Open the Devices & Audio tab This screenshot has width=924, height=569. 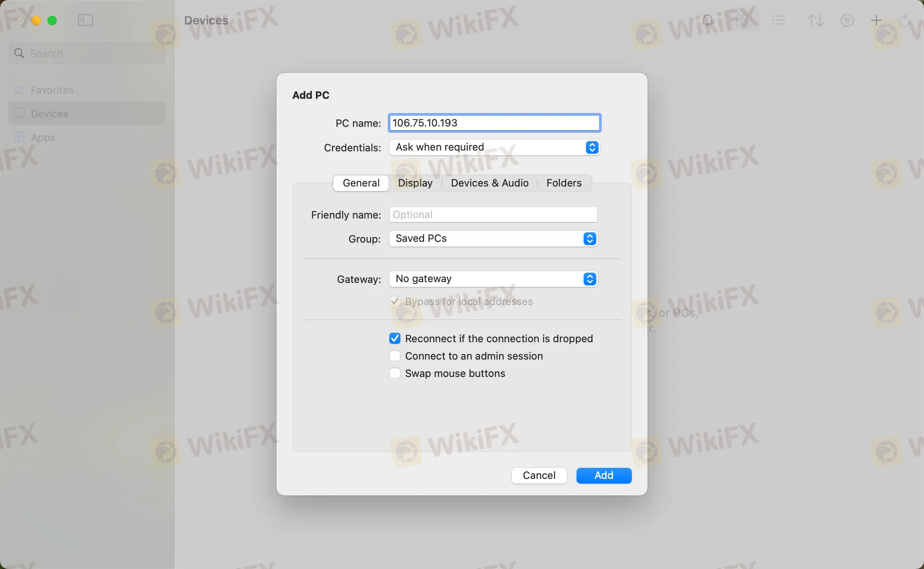pos(489,183)
